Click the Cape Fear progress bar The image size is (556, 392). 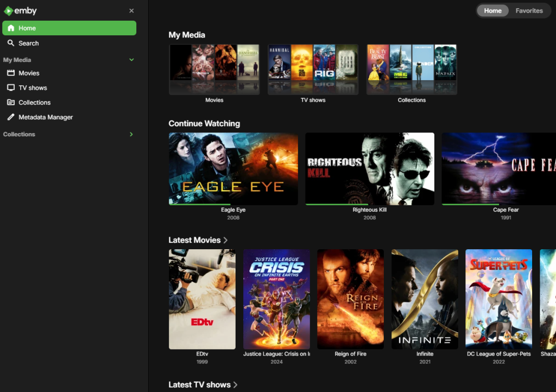coord(498,204)
